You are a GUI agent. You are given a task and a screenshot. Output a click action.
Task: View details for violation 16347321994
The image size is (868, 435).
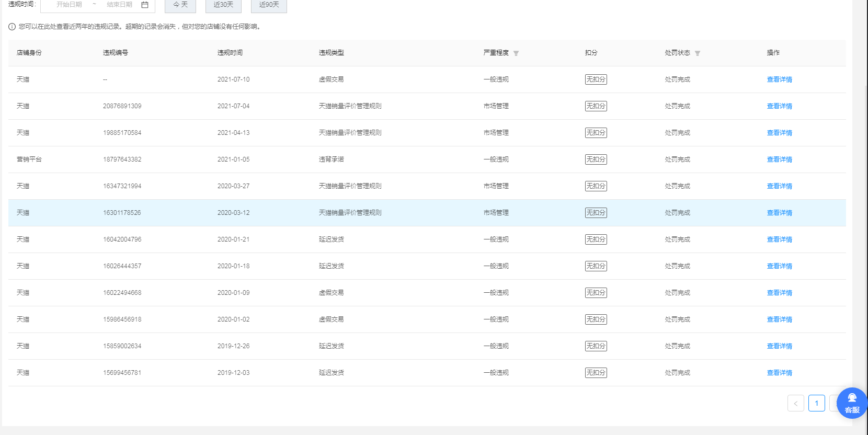[779, 186]
